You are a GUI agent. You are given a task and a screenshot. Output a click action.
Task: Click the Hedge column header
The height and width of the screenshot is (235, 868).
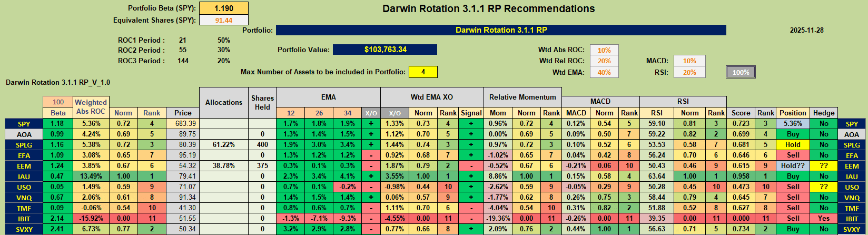point(824,113)
